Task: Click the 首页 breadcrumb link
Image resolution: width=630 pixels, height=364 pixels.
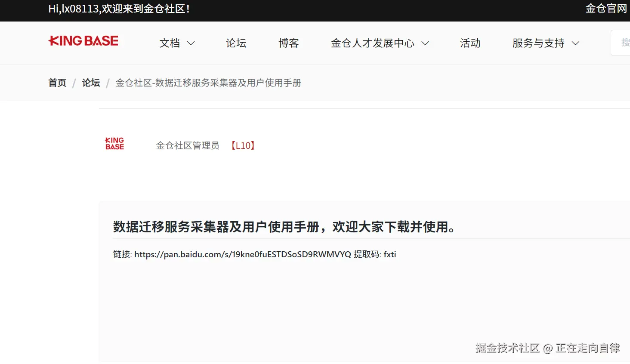Action: click(x=57, y=83)
